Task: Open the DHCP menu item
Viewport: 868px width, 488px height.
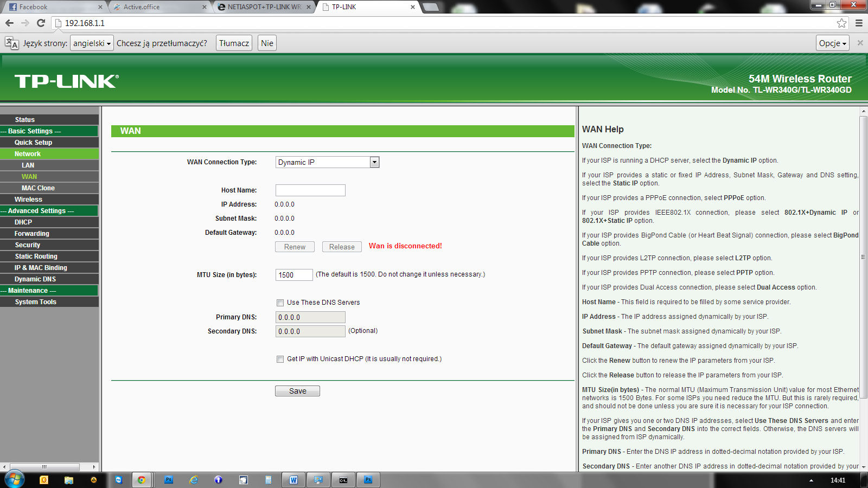Action: click(x=23, y=222)
